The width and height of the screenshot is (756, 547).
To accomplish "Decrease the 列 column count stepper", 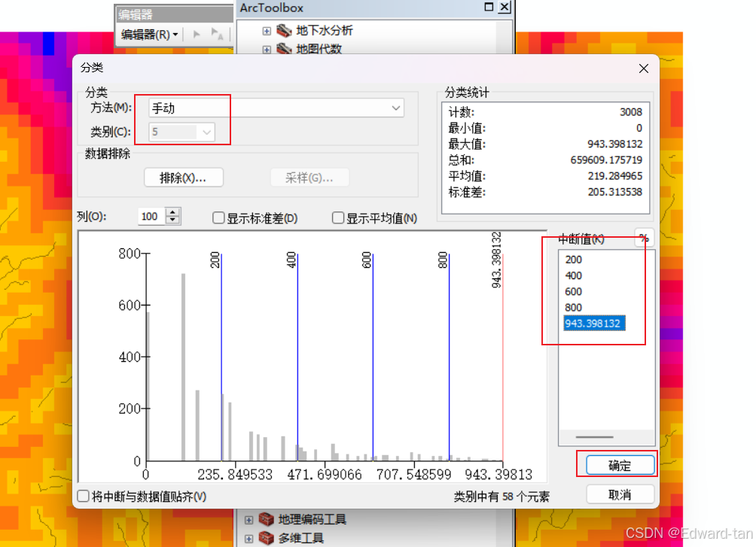I will 173,220.
